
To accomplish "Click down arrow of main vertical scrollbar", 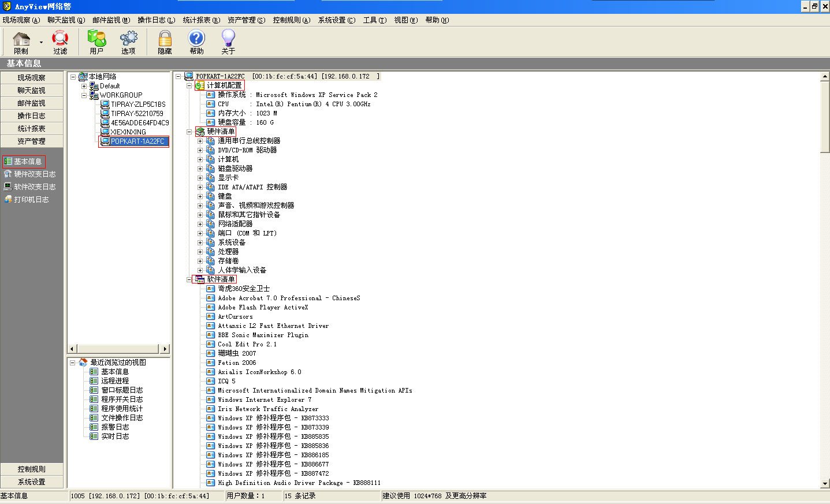I will 825,484.
